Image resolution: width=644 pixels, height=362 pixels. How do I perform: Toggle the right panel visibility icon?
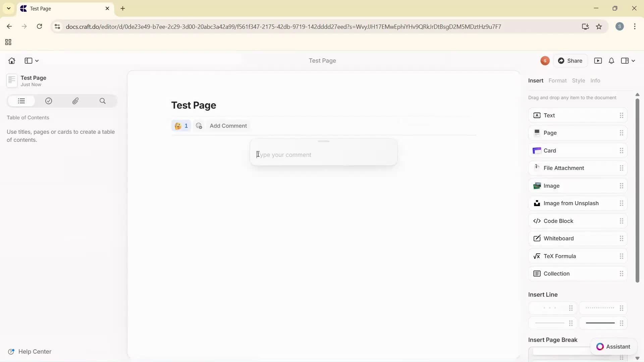[625, 61]
